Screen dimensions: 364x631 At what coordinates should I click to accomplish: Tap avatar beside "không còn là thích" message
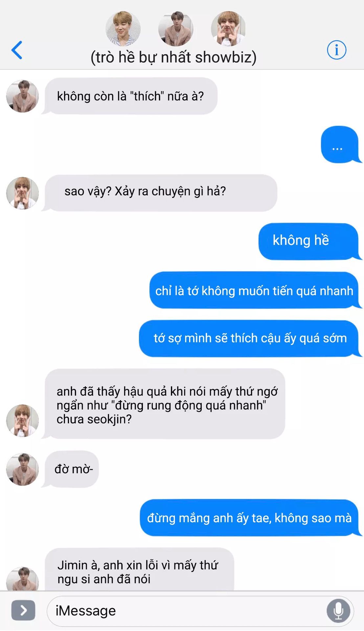tap(22, 96)
